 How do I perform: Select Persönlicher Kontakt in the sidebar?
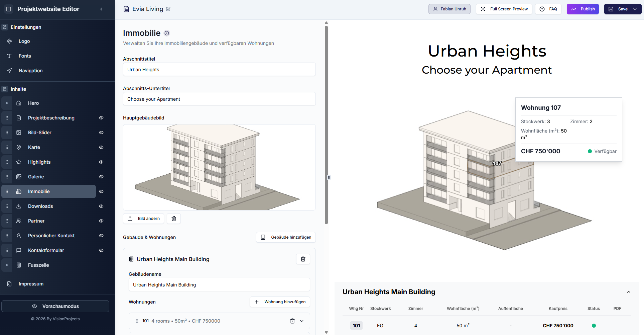pos(51,236)
